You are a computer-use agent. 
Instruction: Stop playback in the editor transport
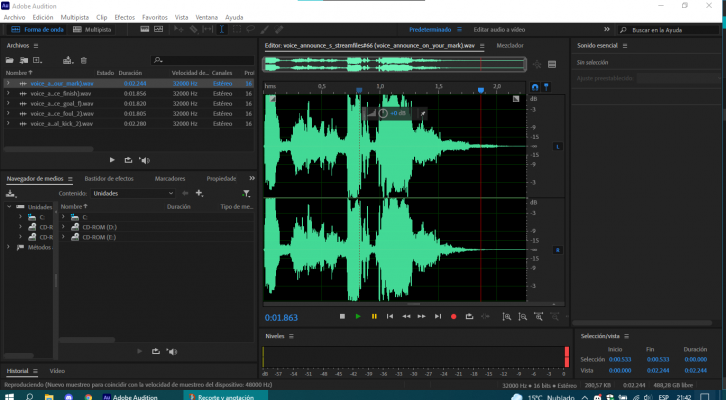click(x=342, y=317)
